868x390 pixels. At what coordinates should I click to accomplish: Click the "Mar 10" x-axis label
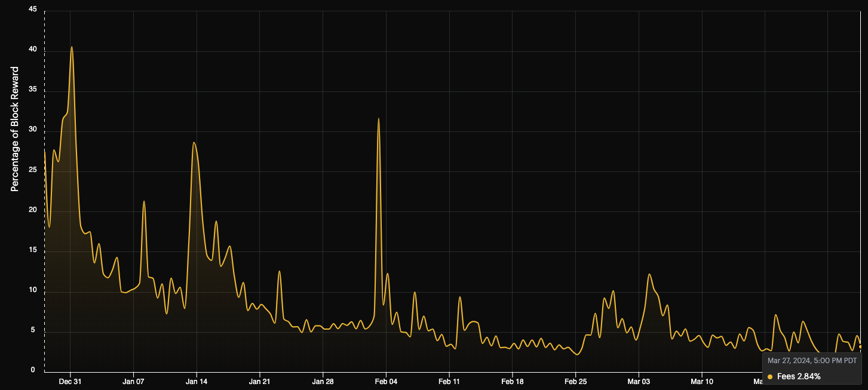(x=702, y=381)
